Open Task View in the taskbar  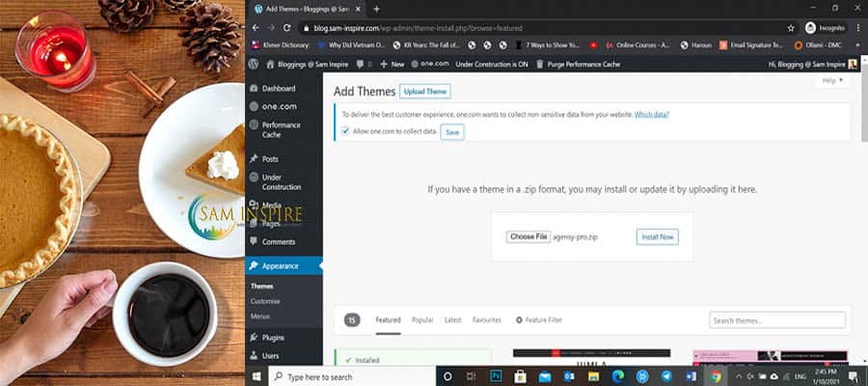pos(471,376)
